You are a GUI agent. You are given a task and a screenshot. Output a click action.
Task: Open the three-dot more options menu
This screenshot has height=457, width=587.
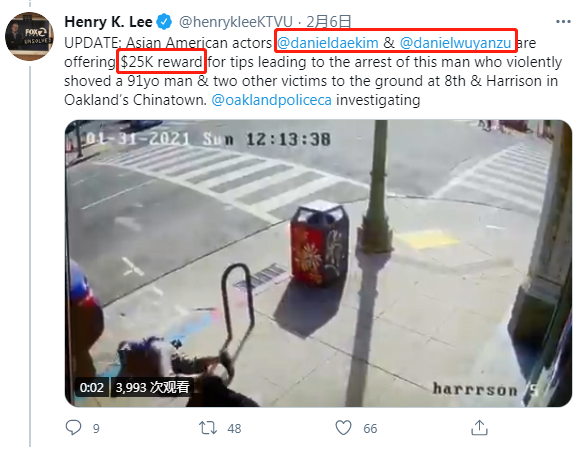coord(563,22)
